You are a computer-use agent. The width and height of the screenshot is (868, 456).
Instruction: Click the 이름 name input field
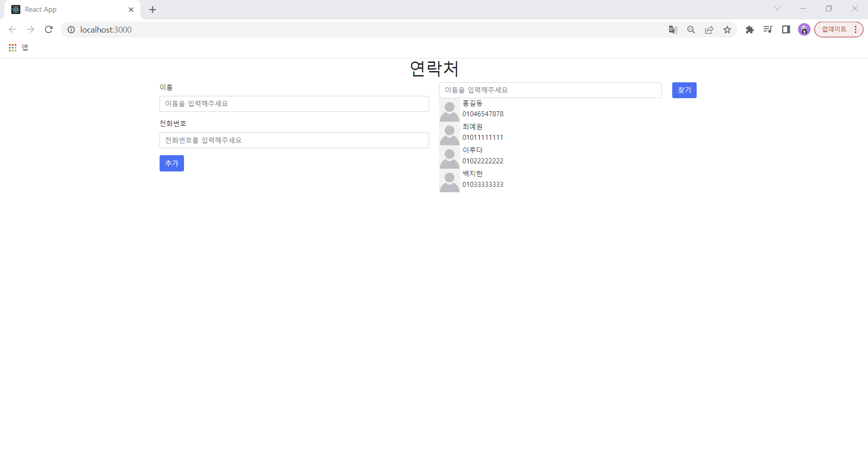click(x=294, y=104)
